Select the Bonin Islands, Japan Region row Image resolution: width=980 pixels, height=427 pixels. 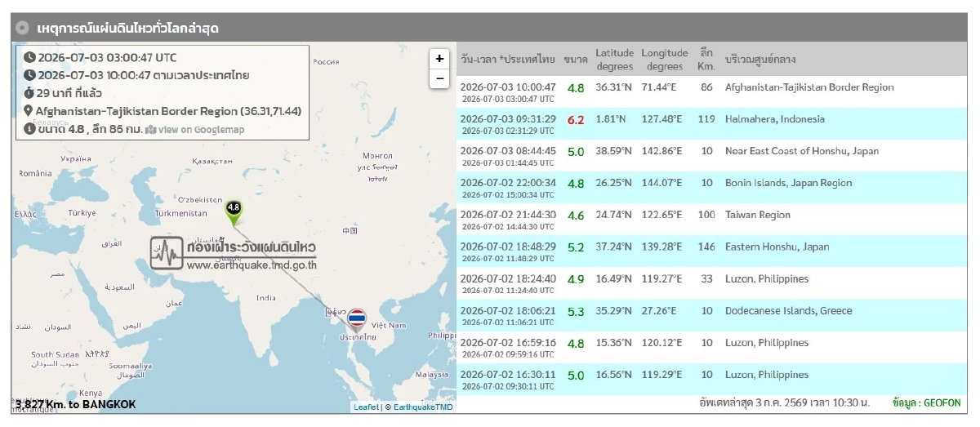pos(710,188)
